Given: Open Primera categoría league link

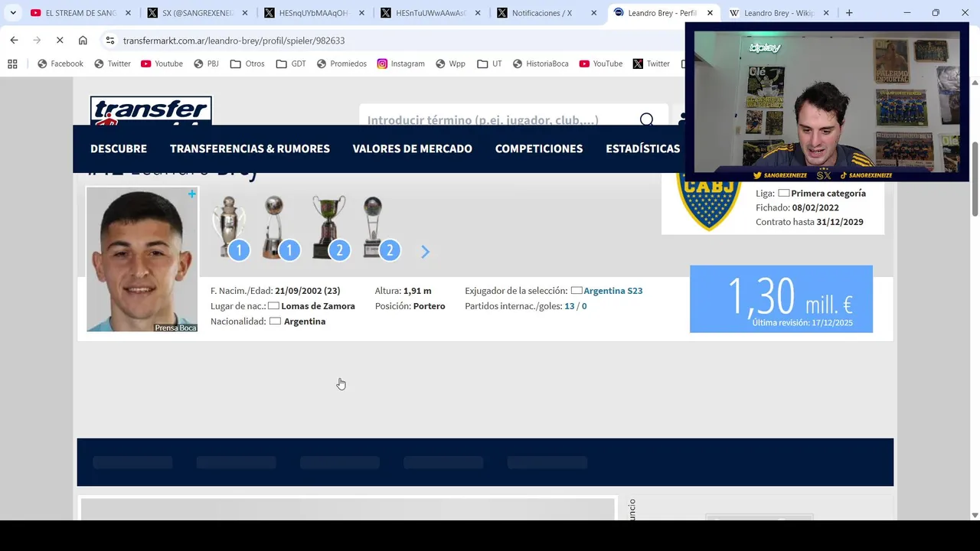Looking at the screenshot, I should 828,194.
